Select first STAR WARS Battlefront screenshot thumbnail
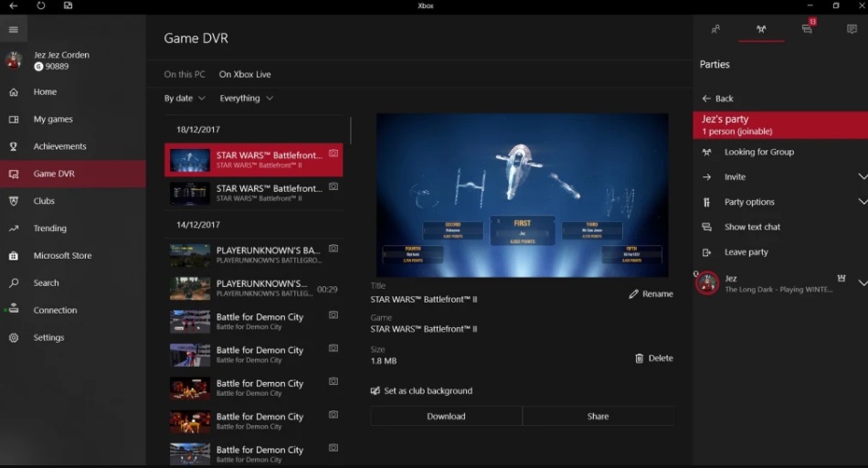The width and height of the screenshot is (868, 468). click(x=190, y=160)
